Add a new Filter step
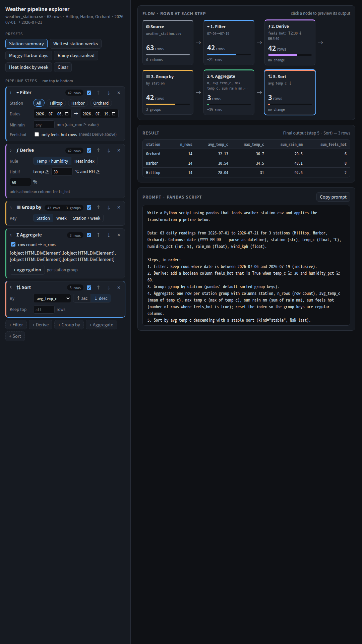The width and height of the screenshot is (362, 644). [16, 325]
